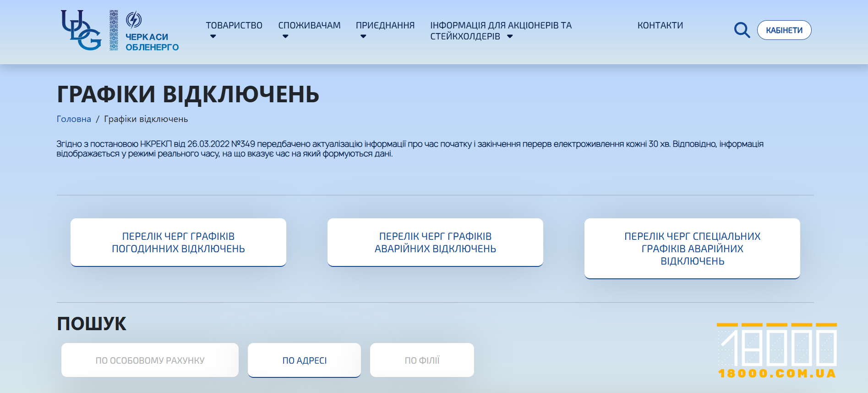Viewport: 868px width, 393px height.
Task: Select the По особовому рахунку tab
Action: click(150, 360)
